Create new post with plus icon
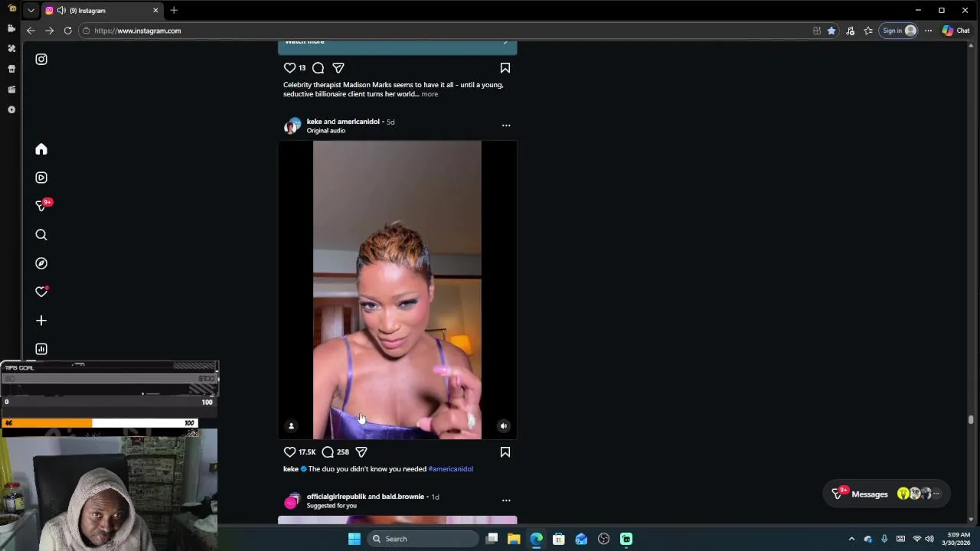This screenshot has height=551, width=980. coord(41,321)
